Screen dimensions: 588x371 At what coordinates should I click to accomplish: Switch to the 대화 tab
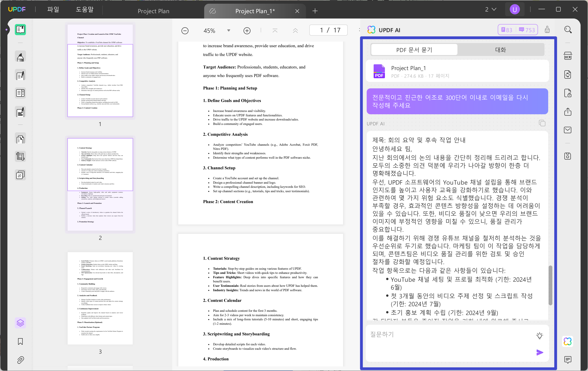click(x=500, y=50)
